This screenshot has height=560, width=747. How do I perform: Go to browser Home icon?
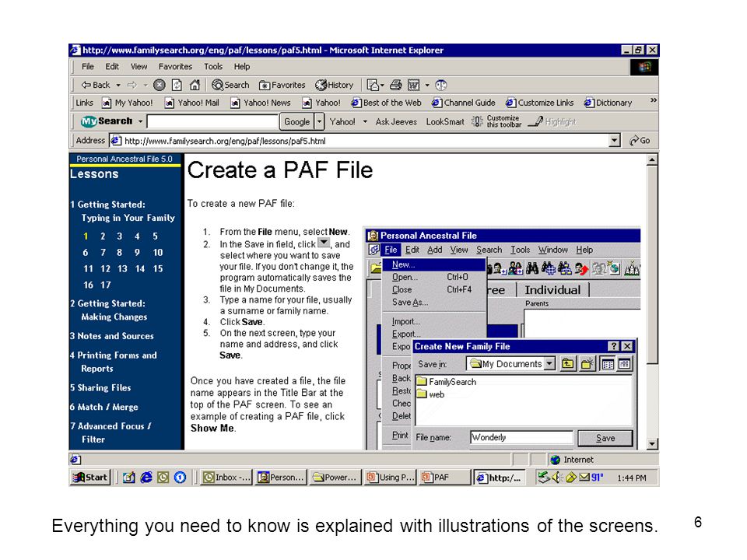[195, 86]
